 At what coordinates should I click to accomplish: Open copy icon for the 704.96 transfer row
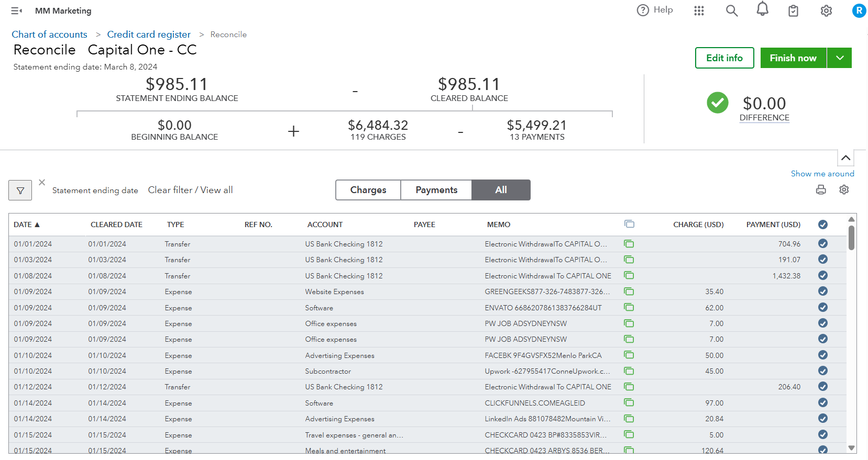click(629, 244)
